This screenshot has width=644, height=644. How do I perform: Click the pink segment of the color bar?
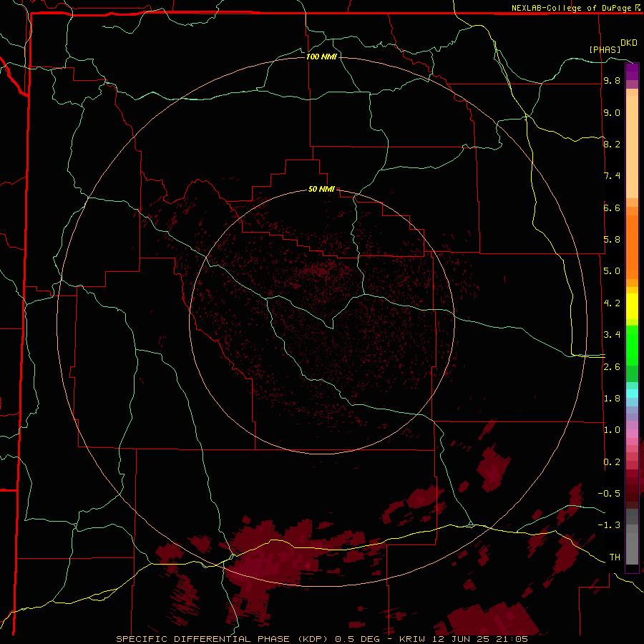[632, 434]
